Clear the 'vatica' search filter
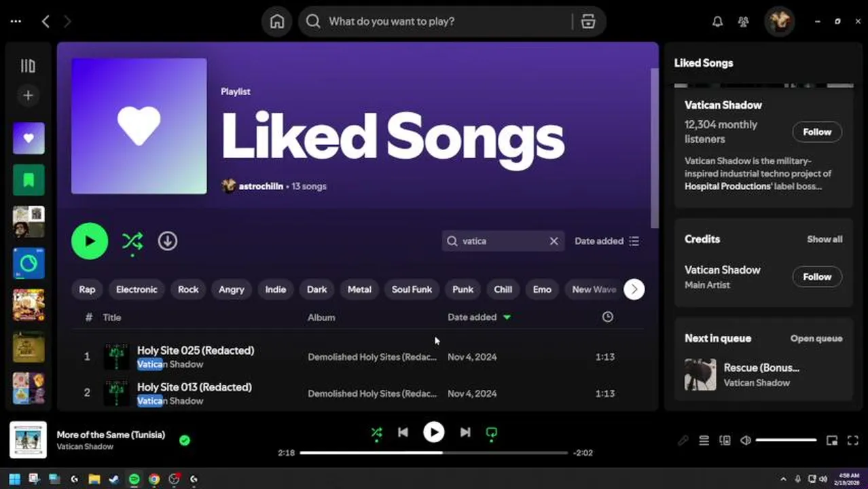 coord(554,241)
